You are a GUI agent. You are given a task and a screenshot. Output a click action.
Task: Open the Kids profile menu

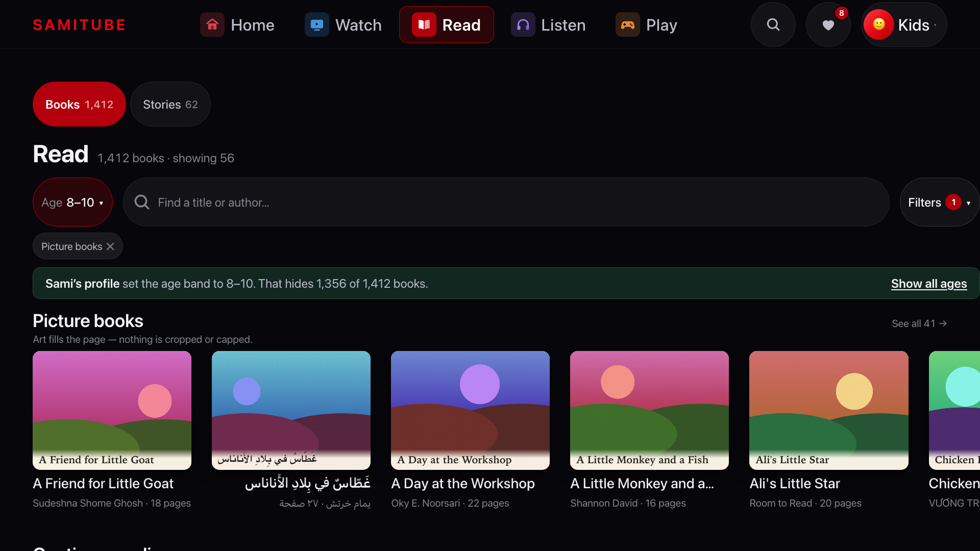tap(904, 24)
